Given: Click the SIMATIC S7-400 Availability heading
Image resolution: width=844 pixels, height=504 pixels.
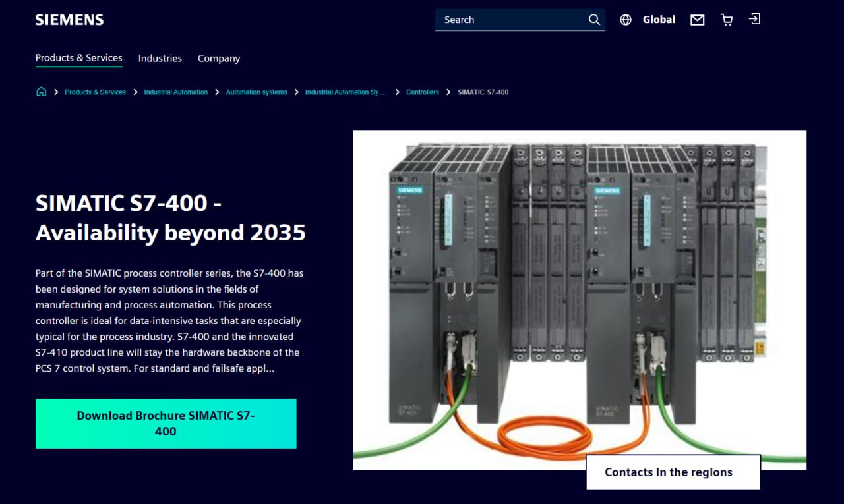Looking at the screenshot, I should (171, 217).
